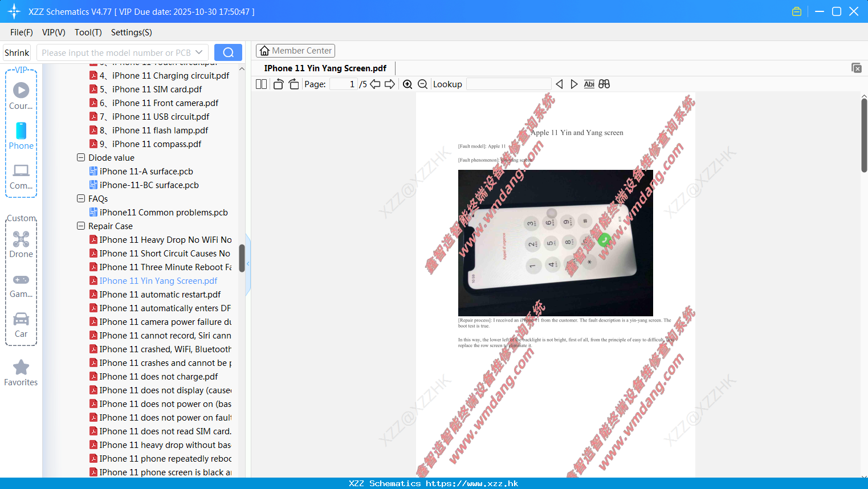The image size is (868, 489).
Task: Open the VIP(V) menu
Action: click(x=54, y=32)
